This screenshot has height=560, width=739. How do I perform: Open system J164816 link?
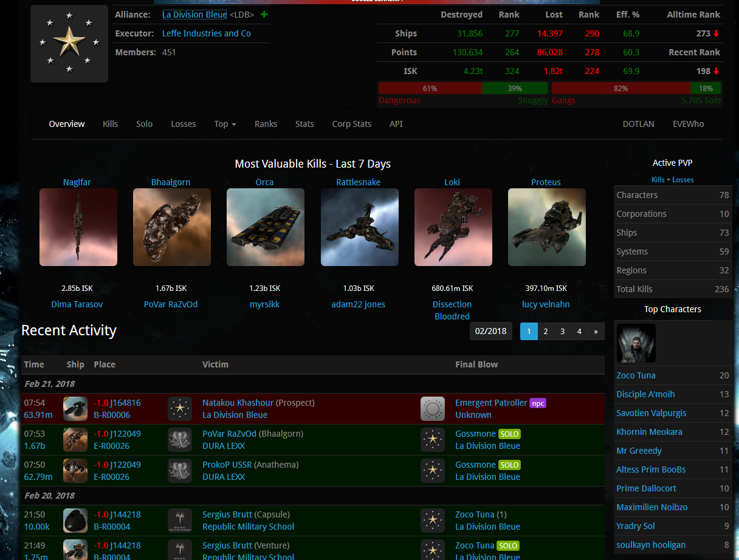coord(125,403)
